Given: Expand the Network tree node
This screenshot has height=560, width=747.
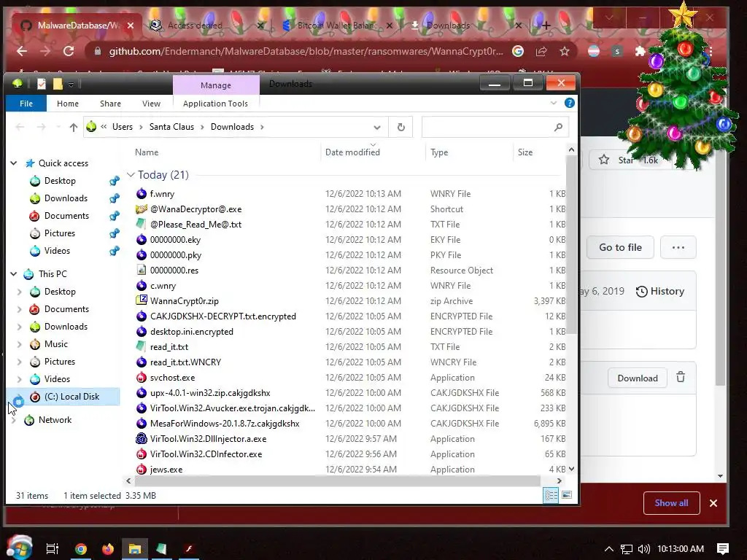Looking at the screenshot, I should 14,420.
